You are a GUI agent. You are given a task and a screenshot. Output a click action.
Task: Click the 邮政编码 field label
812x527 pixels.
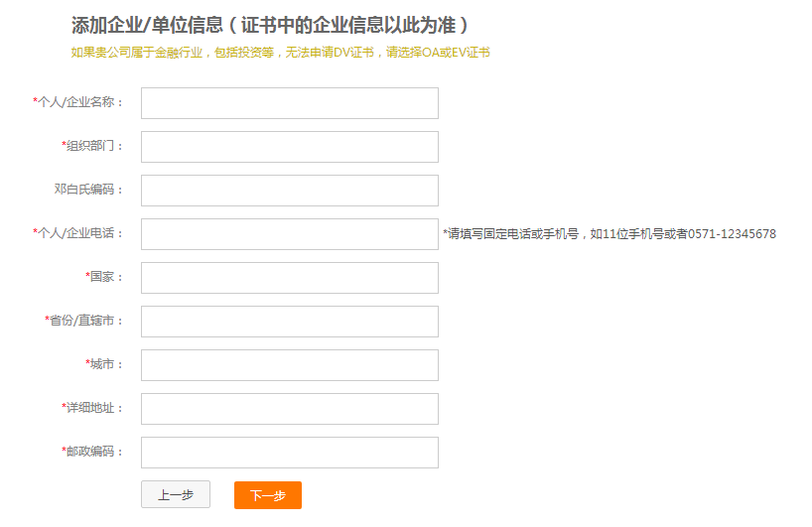92,452
